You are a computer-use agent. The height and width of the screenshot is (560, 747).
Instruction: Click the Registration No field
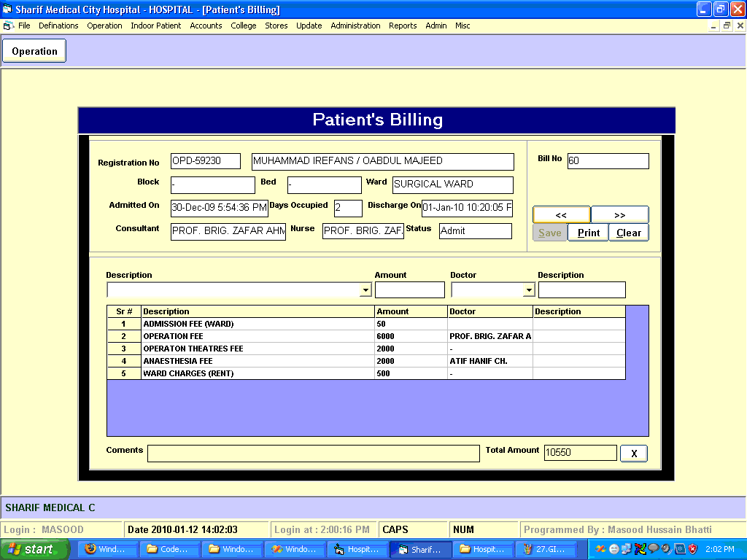click(x=205, y=161)
